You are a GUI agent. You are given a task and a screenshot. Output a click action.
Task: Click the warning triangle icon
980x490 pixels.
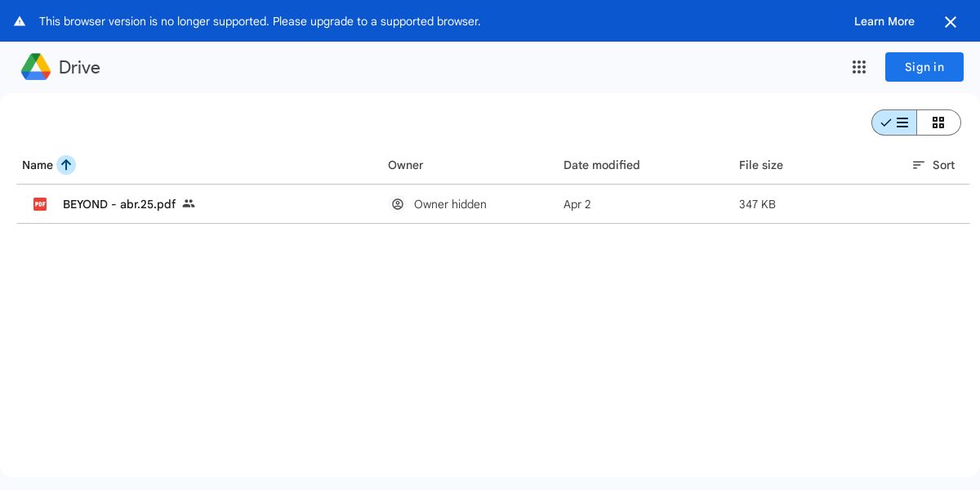click(x=20, y=21)
